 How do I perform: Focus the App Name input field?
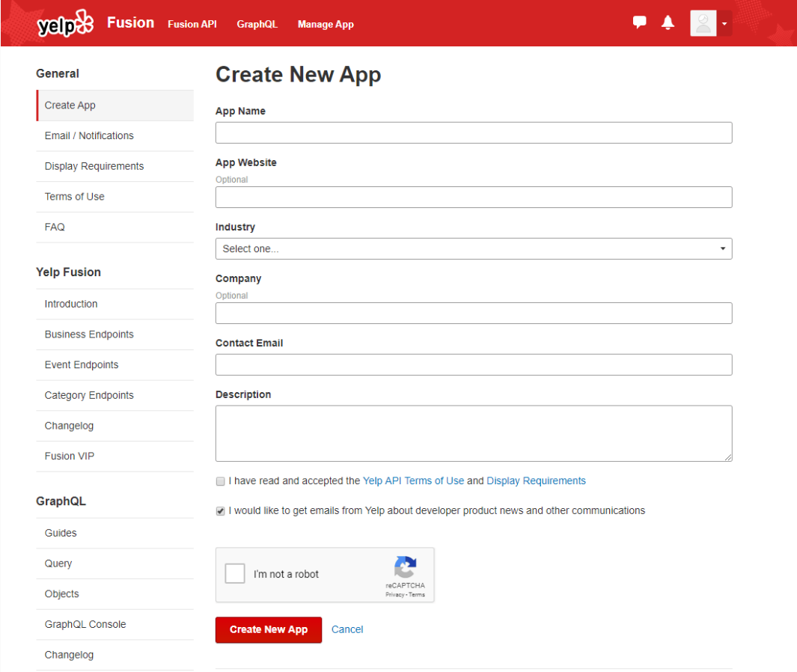click(474, 132)
